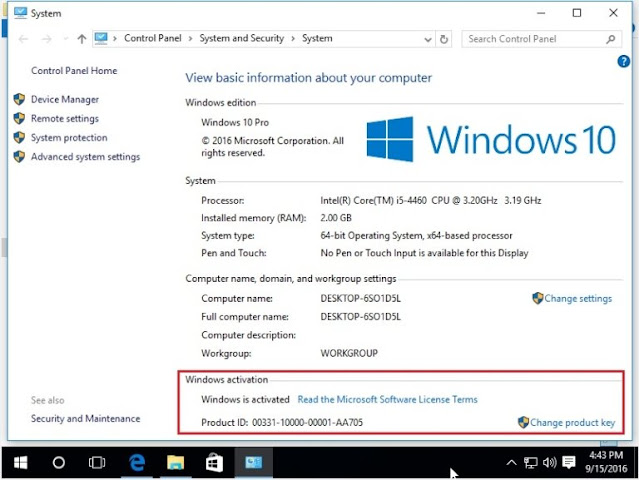Click Security and Maintenance link
The image size is (639, 480).
pos(85,418)
